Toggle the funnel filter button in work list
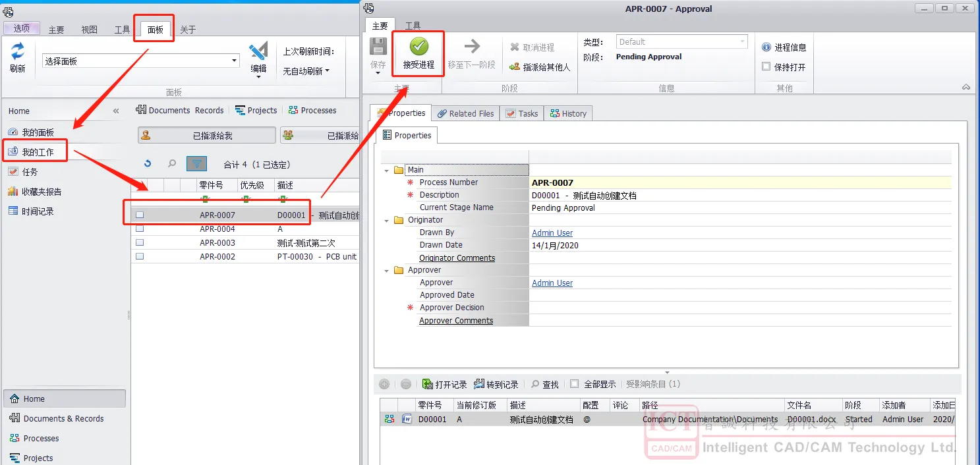This screenshot has width=980, height=465. tap(196, 164)
